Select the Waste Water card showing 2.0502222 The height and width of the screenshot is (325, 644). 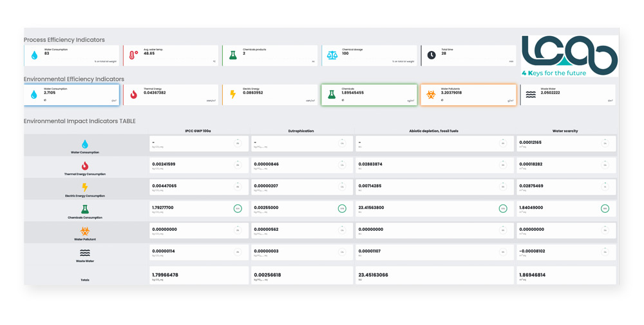(568, 95)
